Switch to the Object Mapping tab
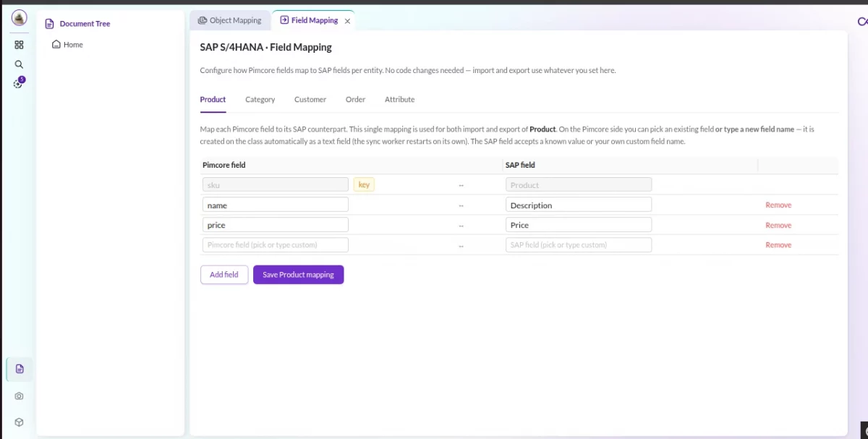868x439 pixels. (230, 20)
